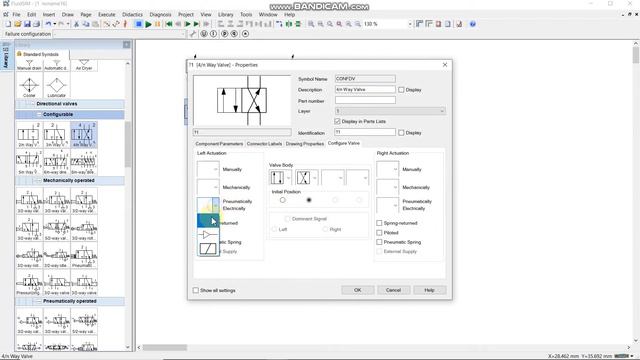Collapse the Mechanically operated library group

point(39,180)
